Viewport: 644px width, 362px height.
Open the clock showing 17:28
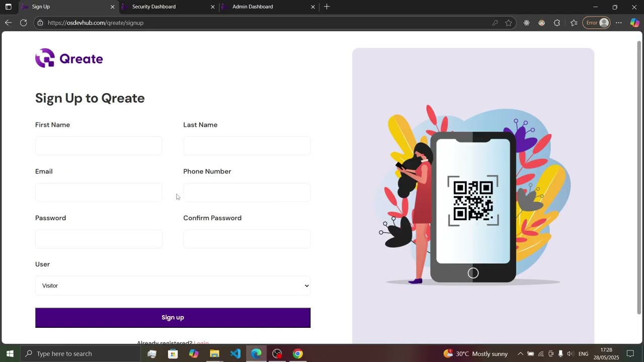(x=607, y=353)
